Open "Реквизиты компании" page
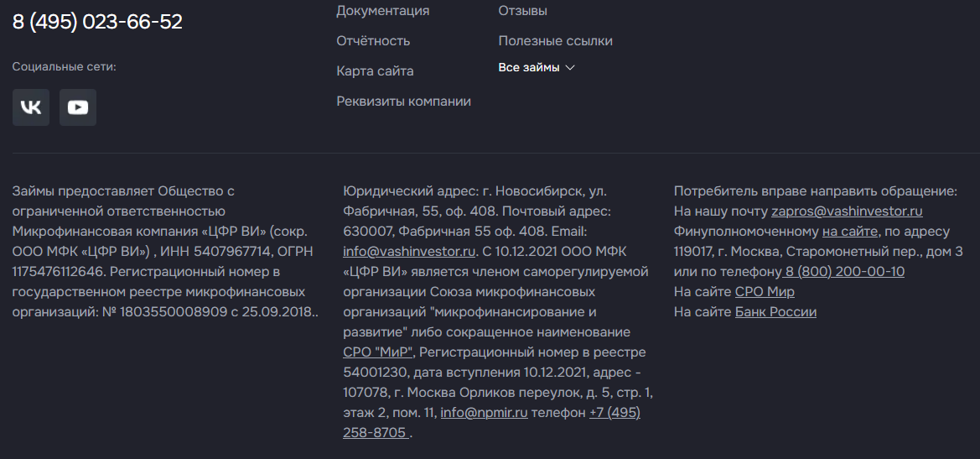This screenshot has width=980, height=459. point(403,102)
